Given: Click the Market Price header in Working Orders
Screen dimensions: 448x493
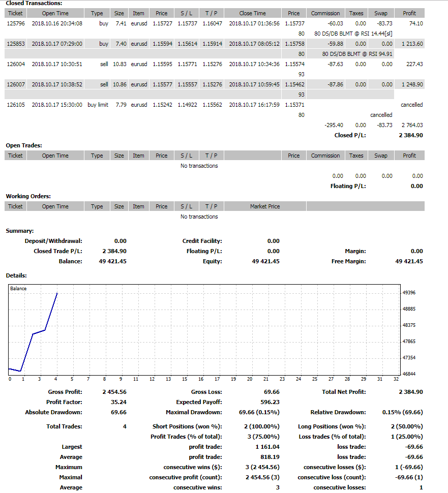Looking at the screenshot, I should point(265,206).
